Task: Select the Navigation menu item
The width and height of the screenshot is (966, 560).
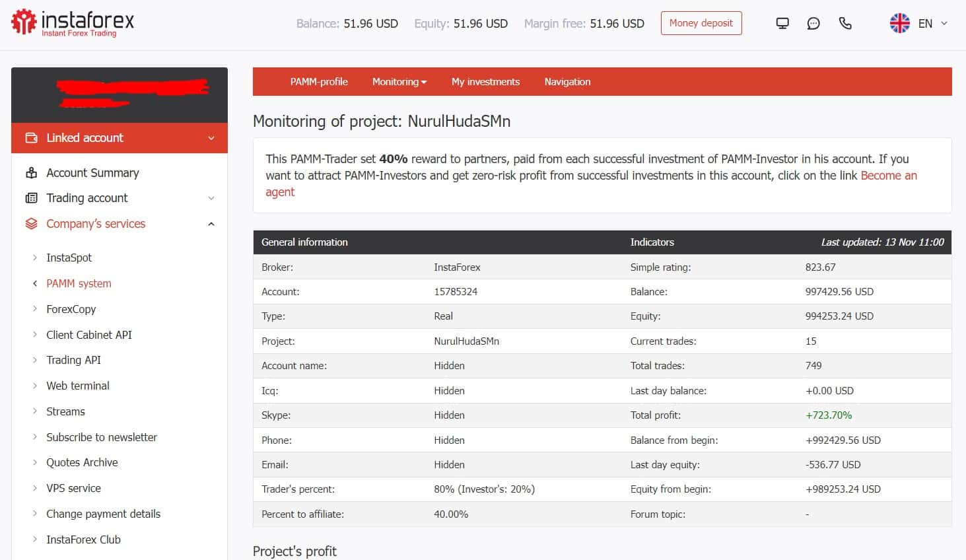Action: [567, 82]
